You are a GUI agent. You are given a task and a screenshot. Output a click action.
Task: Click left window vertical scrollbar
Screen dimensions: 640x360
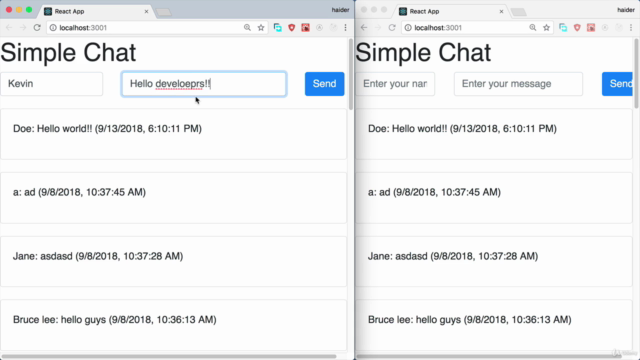click(x=351, y=73)
